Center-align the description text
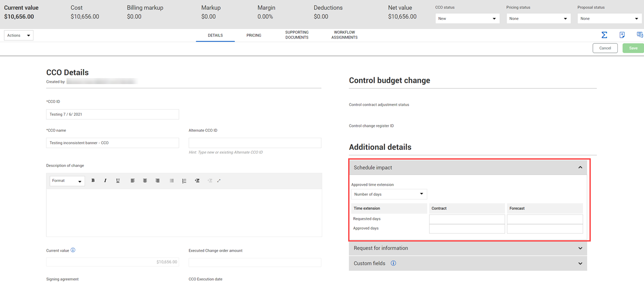 pos(145,181)
